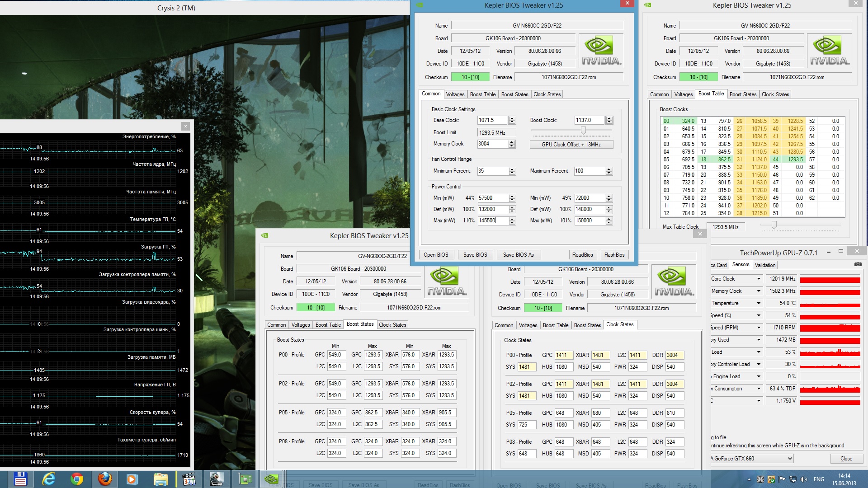The height and width of the screenshot is (488, 868).
Task: Expand Memory Clock sensor dropdown in GPU-Z
Action: click(759, 291)
